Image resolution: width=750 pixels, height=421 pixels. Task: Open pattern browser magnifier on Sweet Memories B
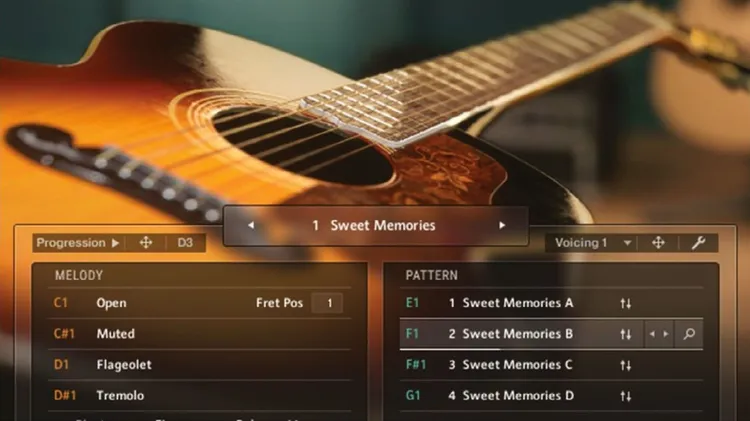pos(689,334)
